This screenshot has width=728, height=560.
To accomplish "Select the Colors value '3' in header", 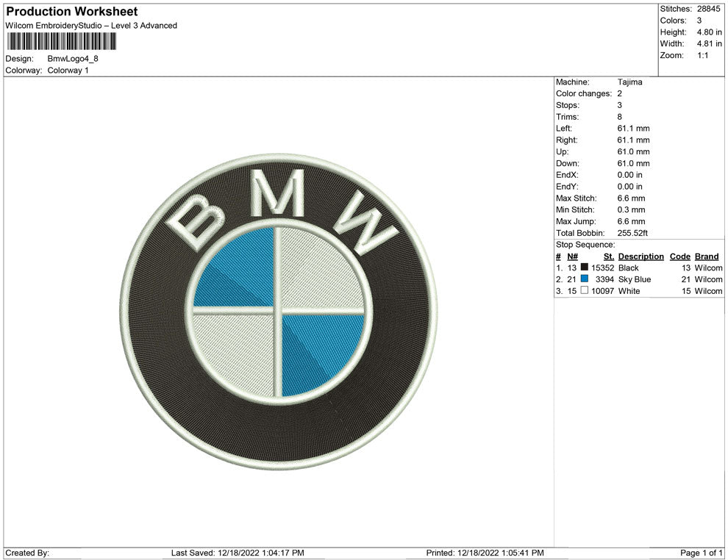I will pyautogui.click(x=699, y=21).
